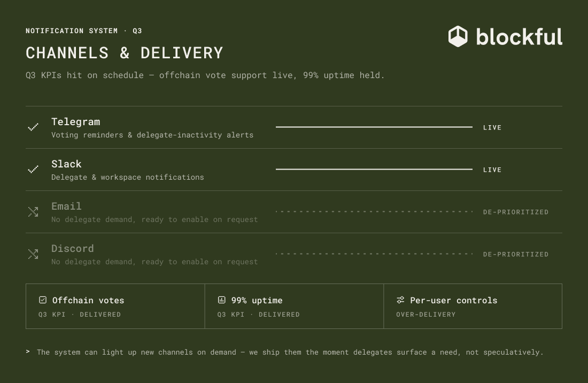Click the LIVE status for Telegram
The width and height of the screenshot is (588, 383).
(x=492, y=127)
